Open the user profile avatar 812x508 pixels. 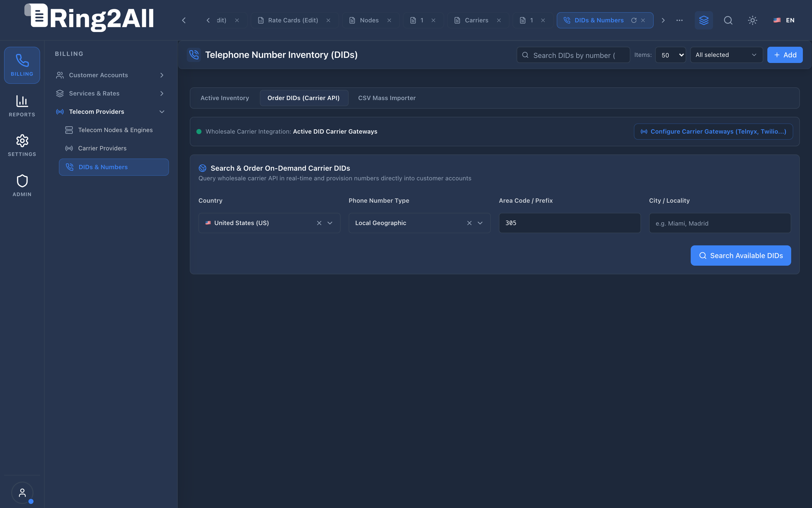[22, 493]
